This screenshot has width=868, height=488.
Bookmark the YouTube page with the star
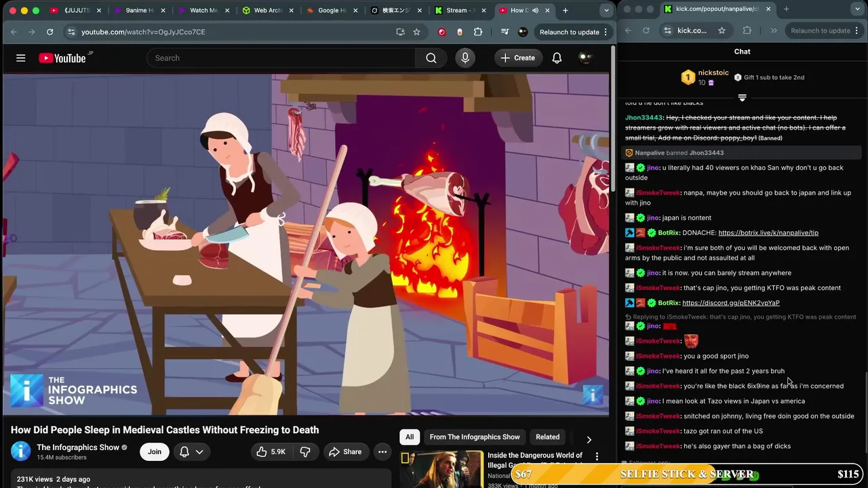[416, 32]
